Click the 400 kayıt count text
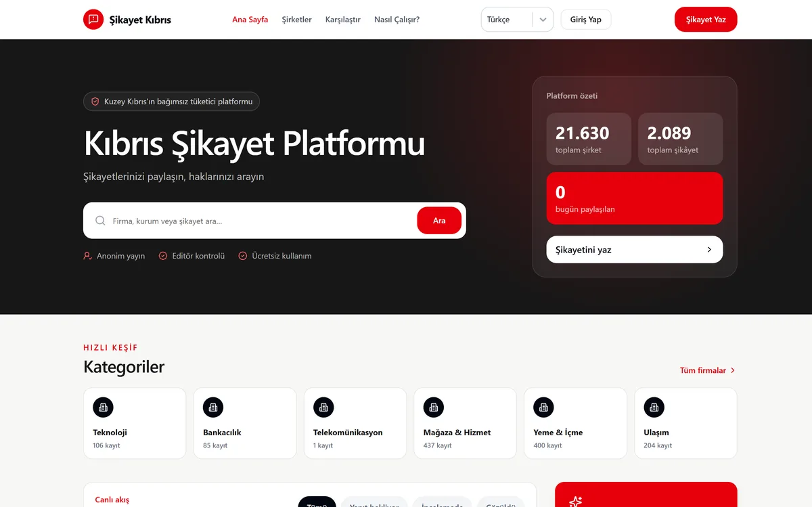This screenshot has height=507, width=812. click(x=548, y=445)
